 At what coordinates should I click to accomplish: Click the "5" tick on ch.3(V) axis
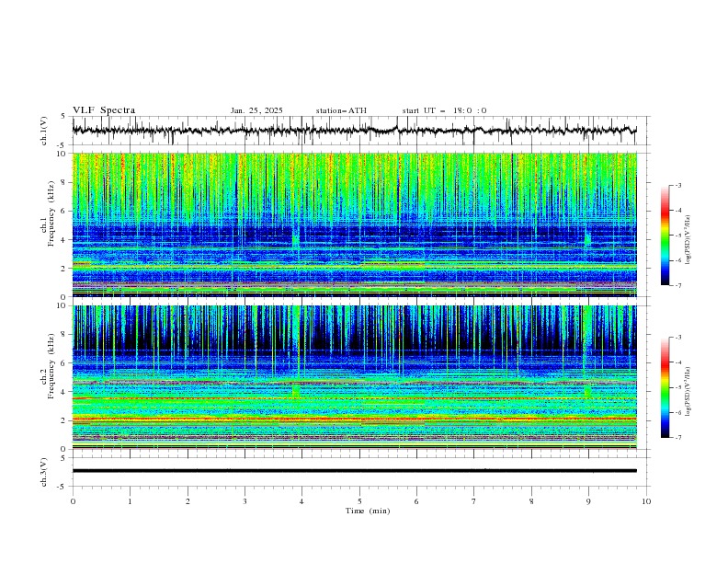click(x=63, y=458)
